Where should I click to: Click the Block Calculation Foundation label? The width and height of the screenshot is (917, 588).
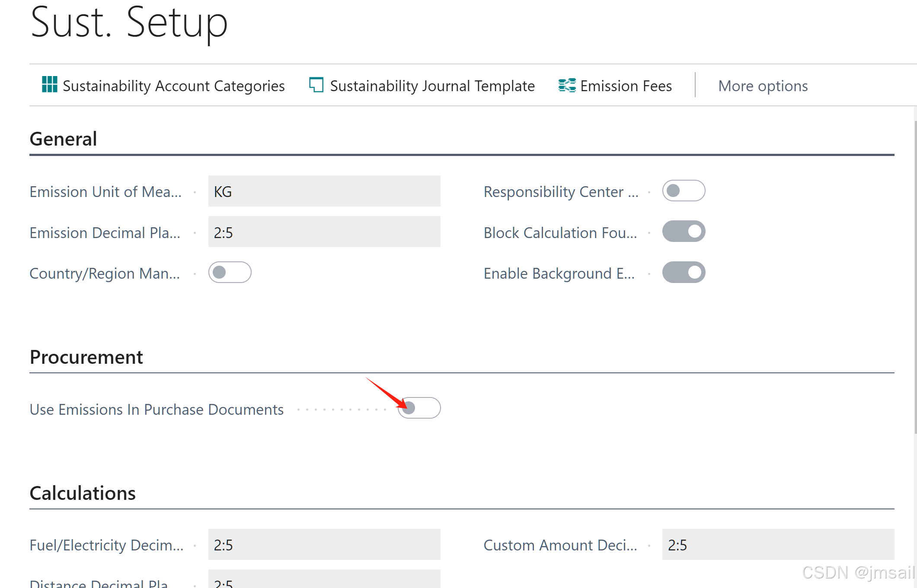[560, 232]
